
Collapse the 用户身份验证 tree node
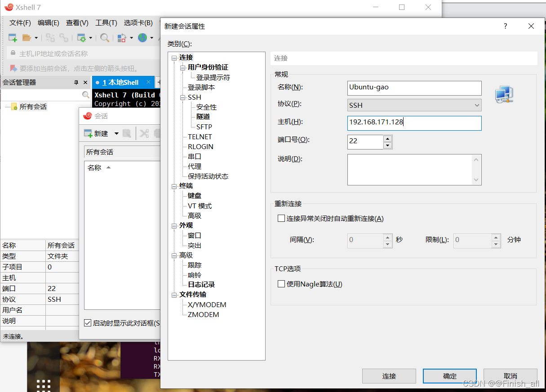tap(183, 67)
